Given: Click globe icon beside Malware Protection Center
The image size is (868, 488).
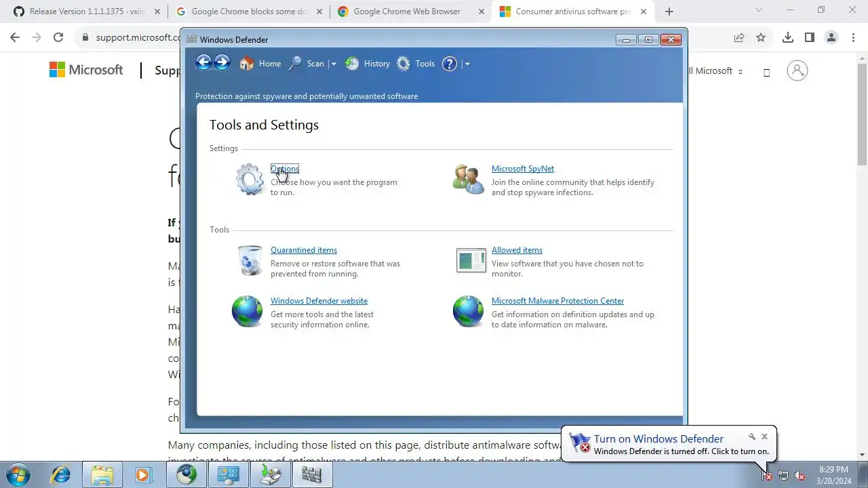Looking at the screenshot, I should point(468,312).
